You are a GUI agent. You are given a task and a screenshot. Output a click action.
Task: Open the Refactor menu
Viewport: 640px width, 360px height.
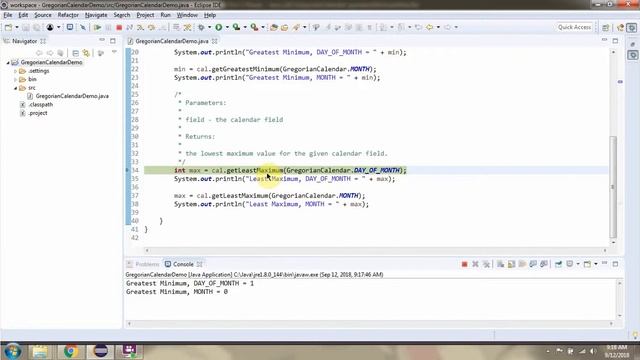coord(68,15)
